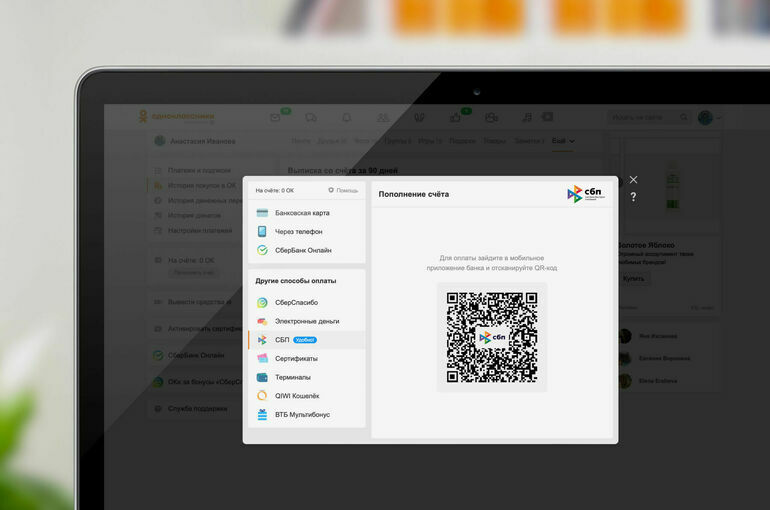Close the payment dialog with X
This screenshot has width=770, height=510.
click(x=633, y=180)
